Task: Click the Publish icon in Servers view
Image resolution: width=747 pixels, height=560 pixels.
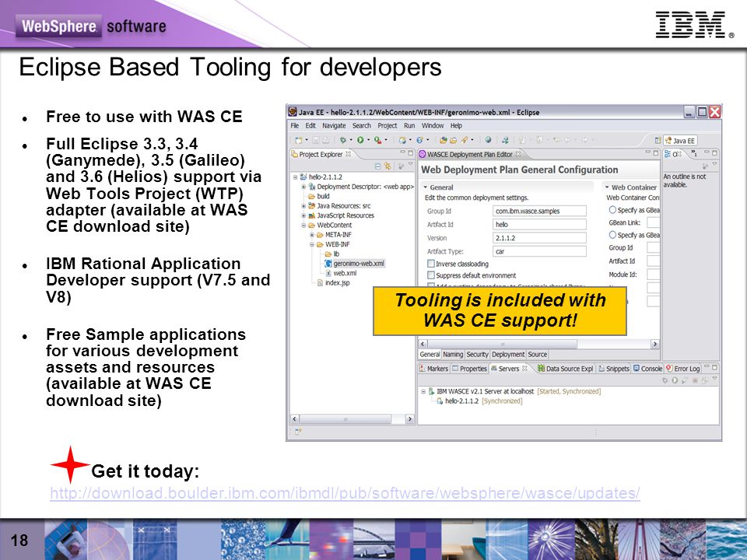Action: point(705,380)
